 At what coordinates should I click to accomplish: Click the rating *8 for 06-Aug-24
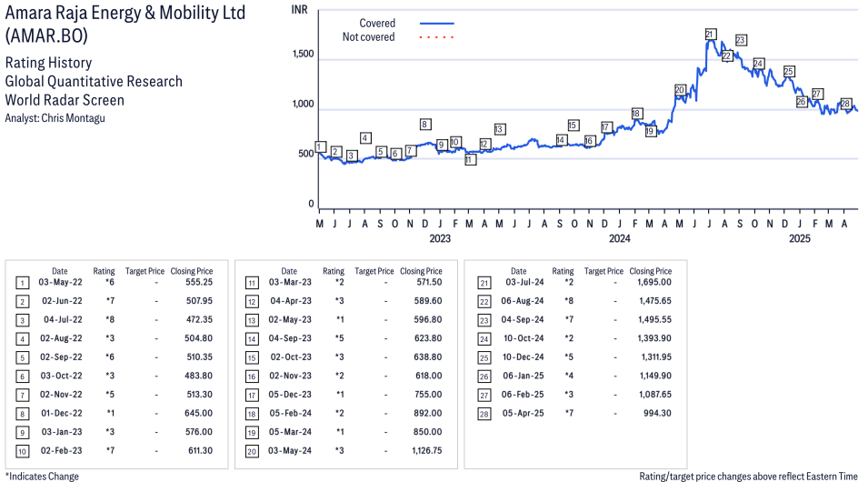[x=569, y=301]
